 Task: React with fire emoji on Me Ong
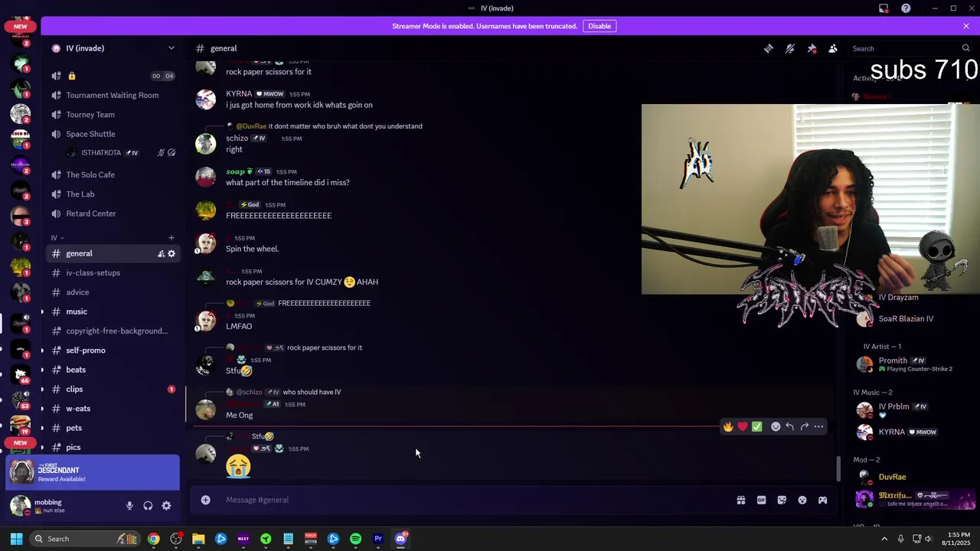728,426
